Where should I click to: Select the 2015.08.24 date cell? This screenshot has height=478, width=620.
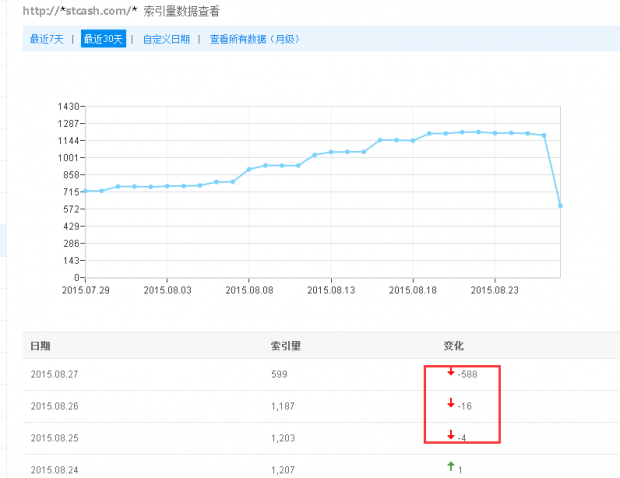[55, 470]
